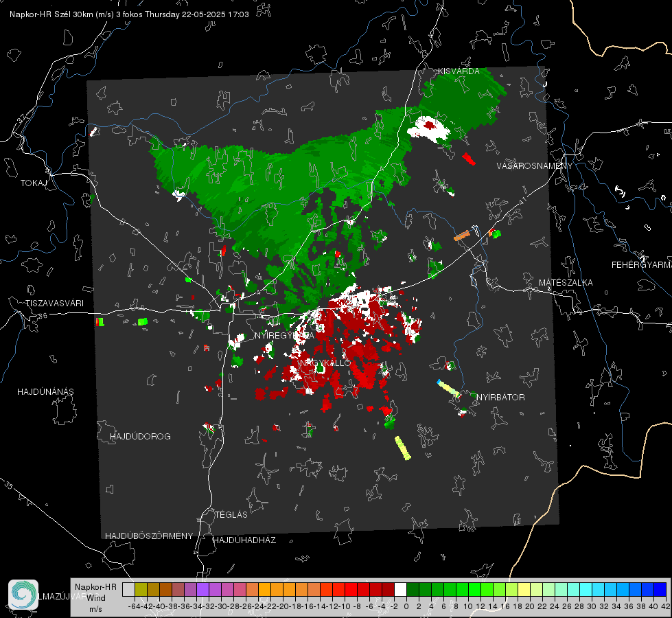Select the VÁSÁROSNAMÉNY city label
The width and height of the screenshot is (672, 618).
[535, 165]
